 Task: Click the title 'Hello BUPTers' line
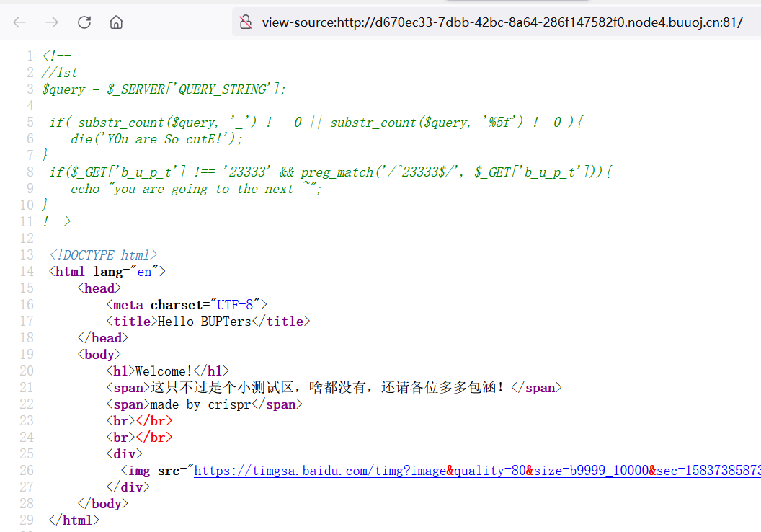[208, 322]
